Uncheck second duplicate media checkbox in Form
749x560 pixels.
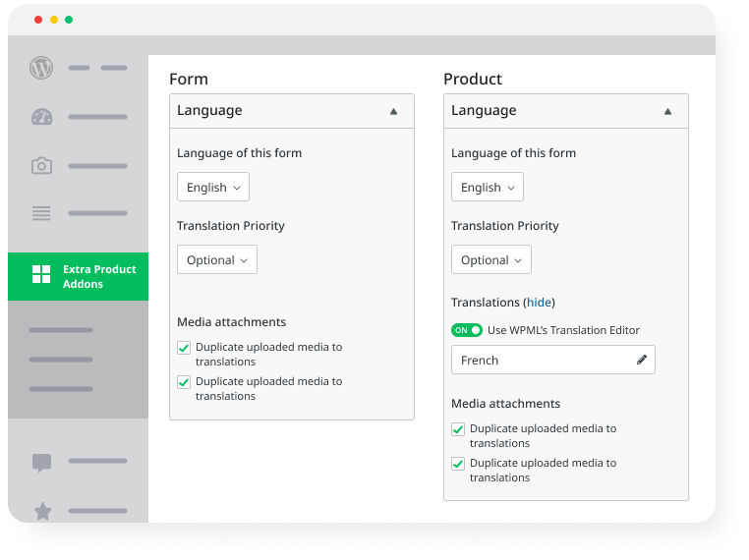(184, 382)
